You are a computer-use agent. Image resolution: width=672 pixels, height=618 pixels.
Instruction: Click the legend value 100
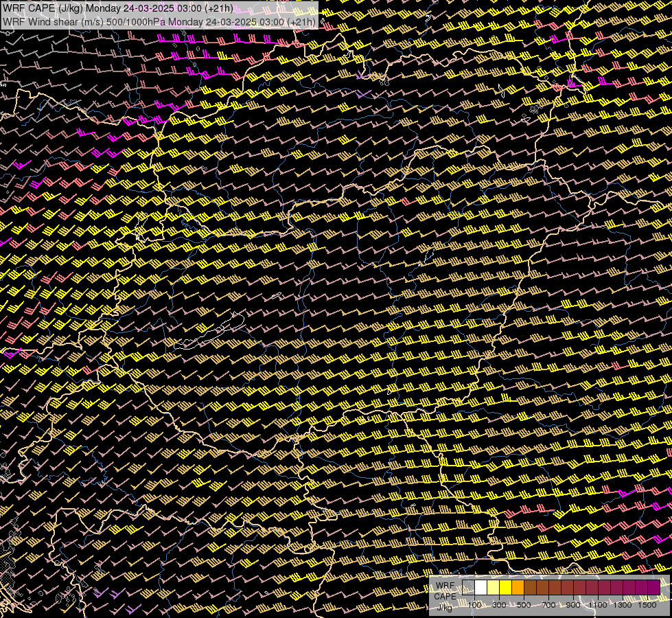[x=474, y=605]
